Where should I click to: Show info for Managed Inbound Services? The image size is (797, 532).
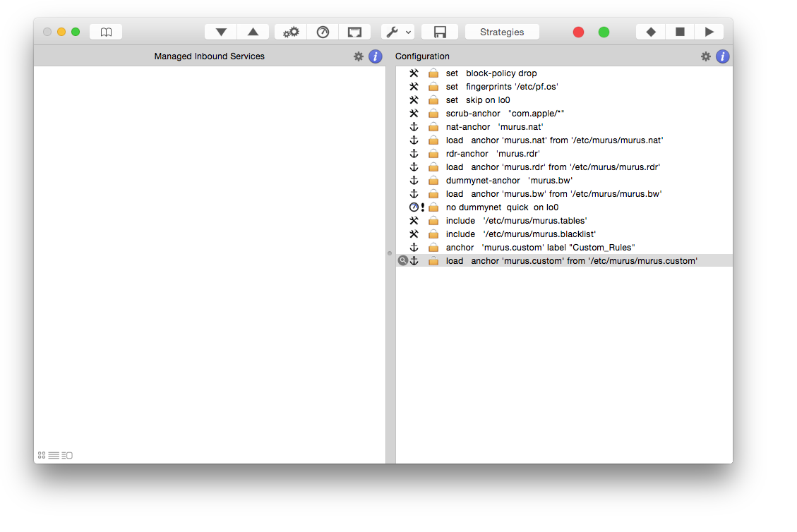click(376, 56)
